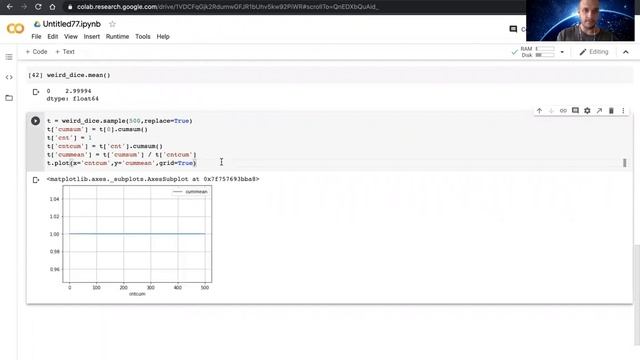
Task: Open the browser home page
Action: click(x=52, y=7)
